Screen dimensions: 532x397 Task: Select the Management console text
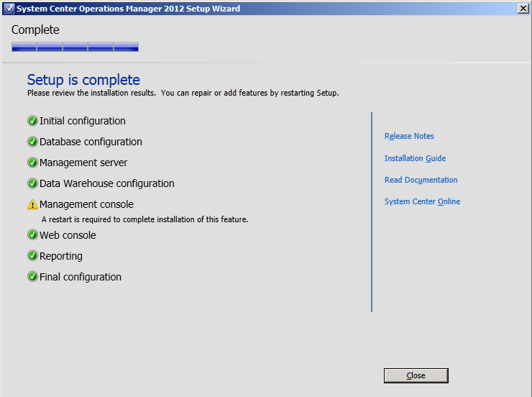pyautogui.click(x=86, y=204)
